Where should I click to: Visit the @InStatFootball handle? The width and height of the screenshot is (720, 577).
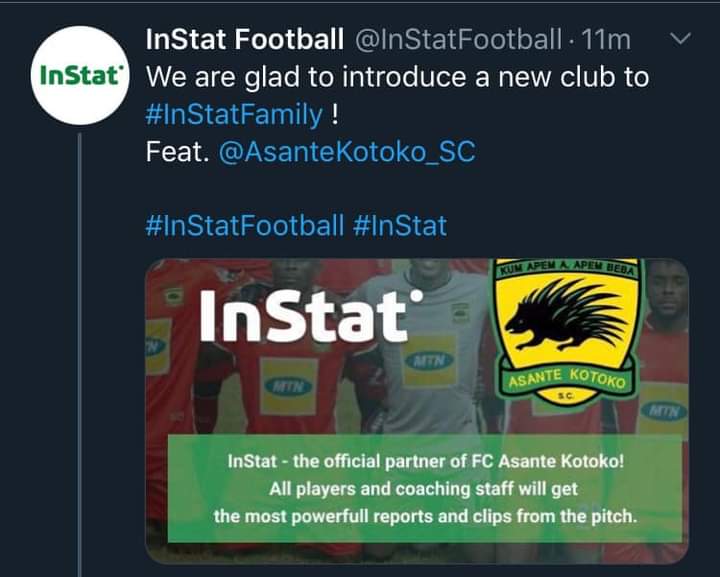pyautogui.click(x=458, y=39)
